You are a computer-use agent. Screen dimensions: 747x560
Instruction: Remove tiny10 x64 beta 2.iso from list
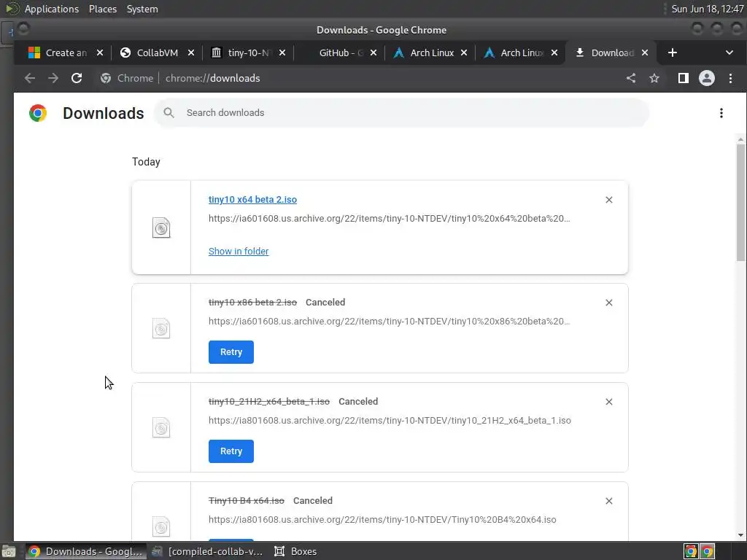click(x=609, y=200)
